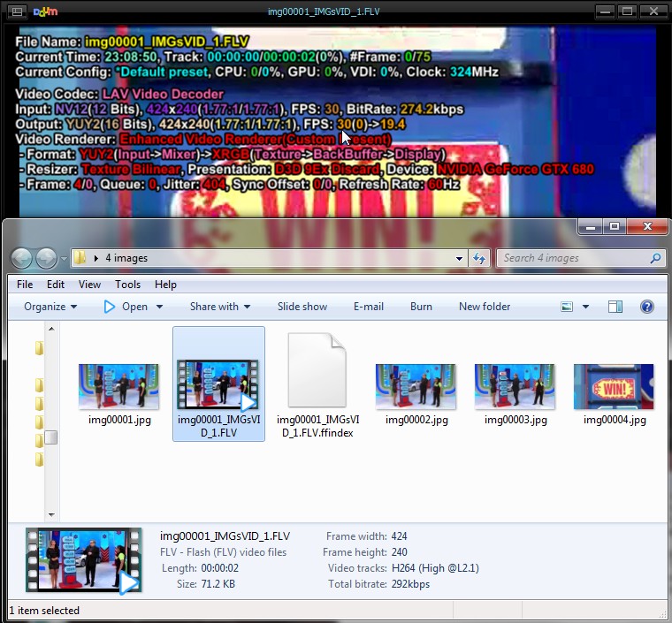Image resolution: width=672 pixels, height=623 pixels.
Task: Maximize the Explorer window
Action: click(x=615, y=227)
